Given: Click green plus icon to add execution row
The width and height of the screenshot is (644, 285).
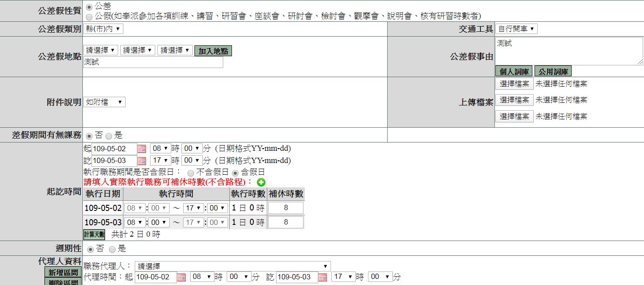Looking at the screenshot, I should click(x=261, y=183).
